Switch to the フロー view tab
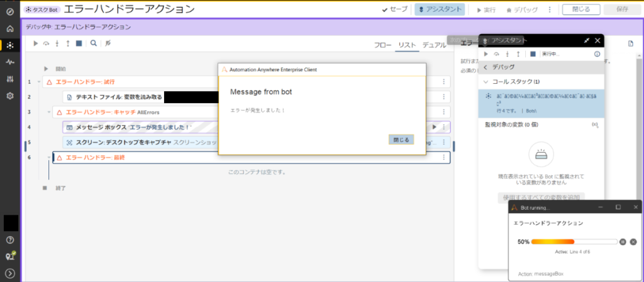This screenshot has width=644, height=282. pyautogui.click(x=382, y=45)
